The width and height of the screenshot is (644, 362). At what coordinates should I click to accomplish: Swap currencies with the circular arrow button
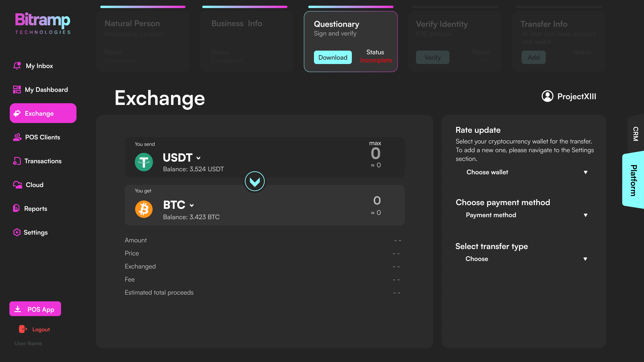255,181
